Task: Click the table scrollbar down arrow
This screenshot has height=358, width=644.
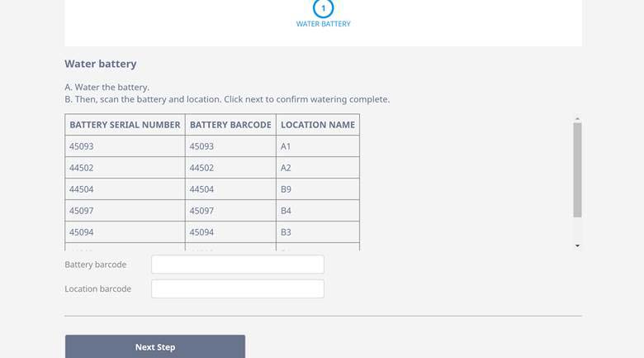Action: pyautogui.click(x=577, y=246)
